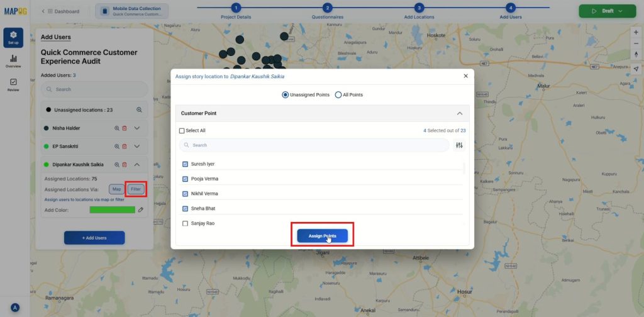Open filter settings icon beside dialog search
This screenshot has height=317, width=644.
459,145
